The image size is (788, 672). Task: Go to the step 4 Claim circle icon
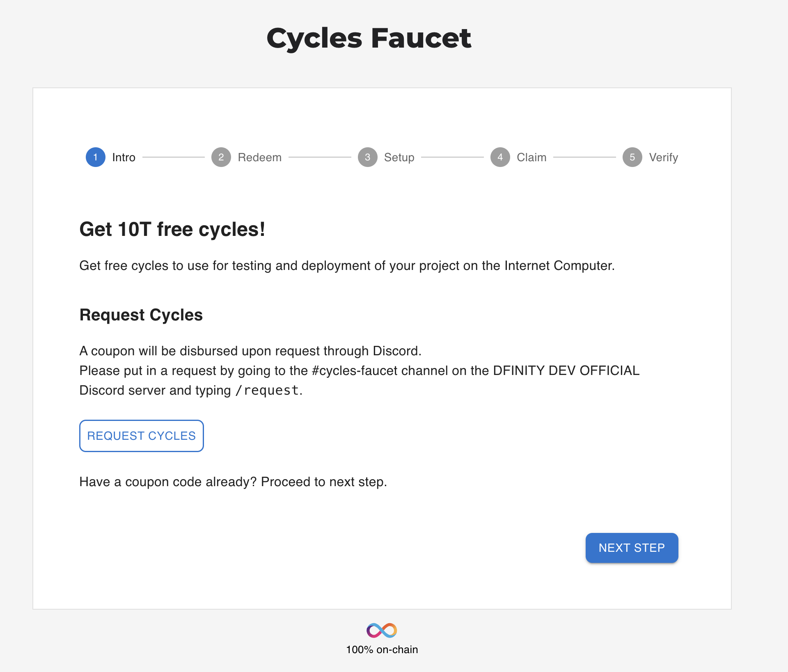point(500,157)
